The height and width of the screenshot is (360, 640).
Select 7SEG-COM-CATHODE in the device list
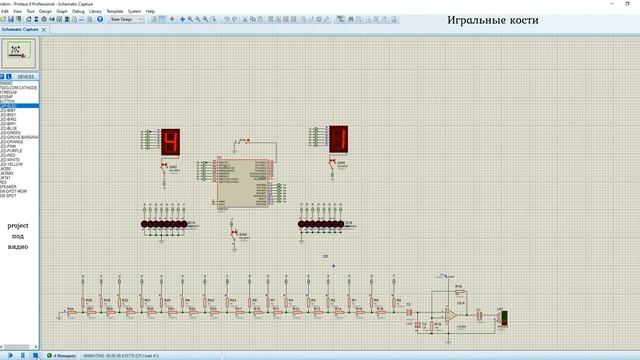pyautogui.click(x=19, y=88)
